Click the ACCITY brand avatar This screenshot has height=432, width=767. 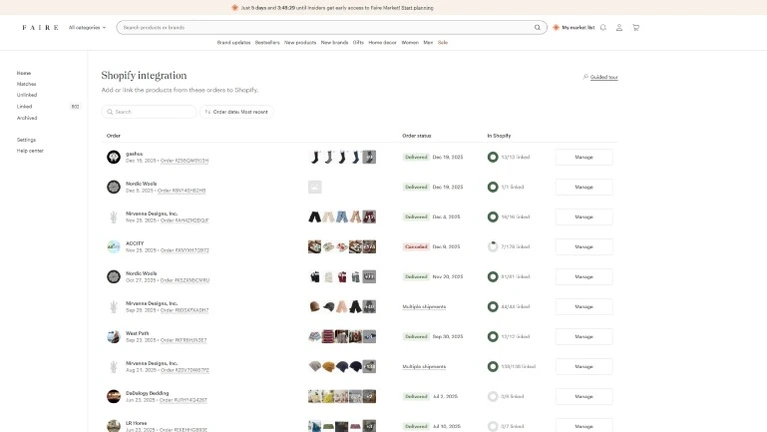click(114, 246)
